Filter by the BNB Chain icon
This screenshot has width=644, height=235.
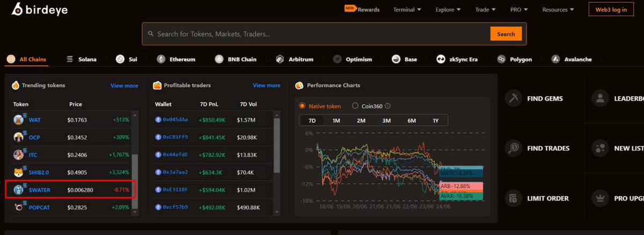point(219,59)
